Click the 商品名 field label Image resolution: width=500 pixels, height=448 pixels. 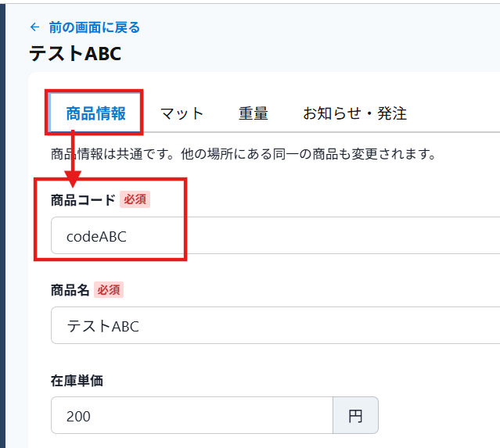point(69,290)
